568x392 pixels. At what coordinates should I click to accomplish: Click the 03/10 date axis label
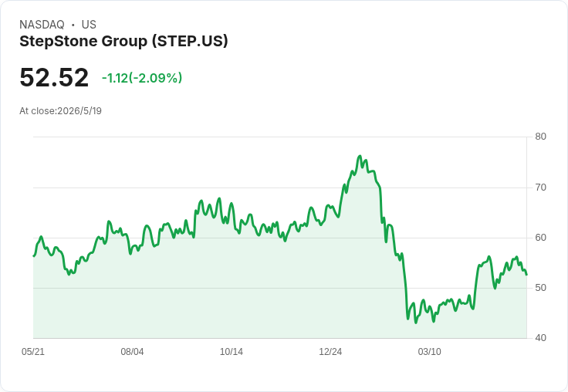pyautogui.click(x=430, y=352)
